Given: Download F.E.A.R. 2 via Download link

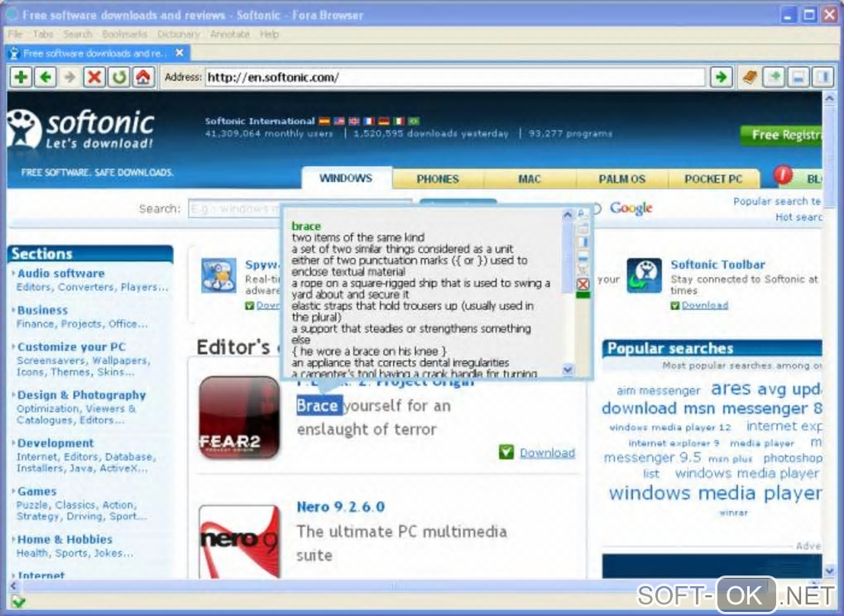Looking at the screenshot, I should pyautogui.click(x=547, y=452).
